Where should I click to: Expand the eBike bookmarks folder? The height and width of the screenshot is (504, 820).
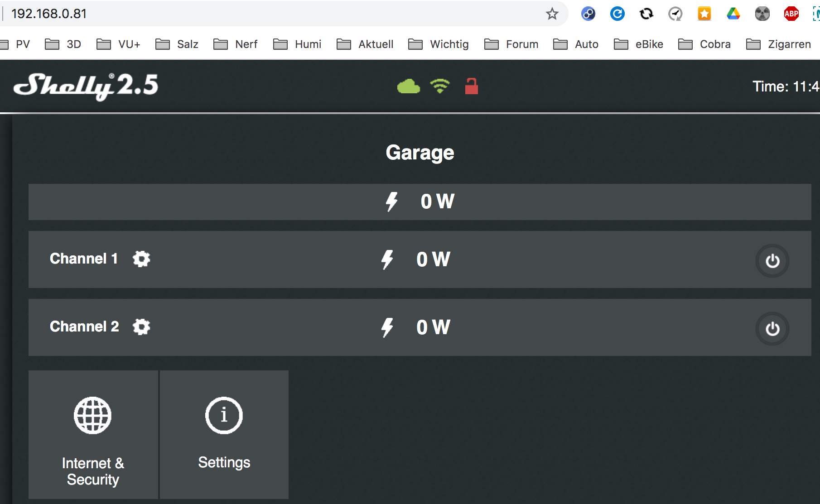[639, 44]
